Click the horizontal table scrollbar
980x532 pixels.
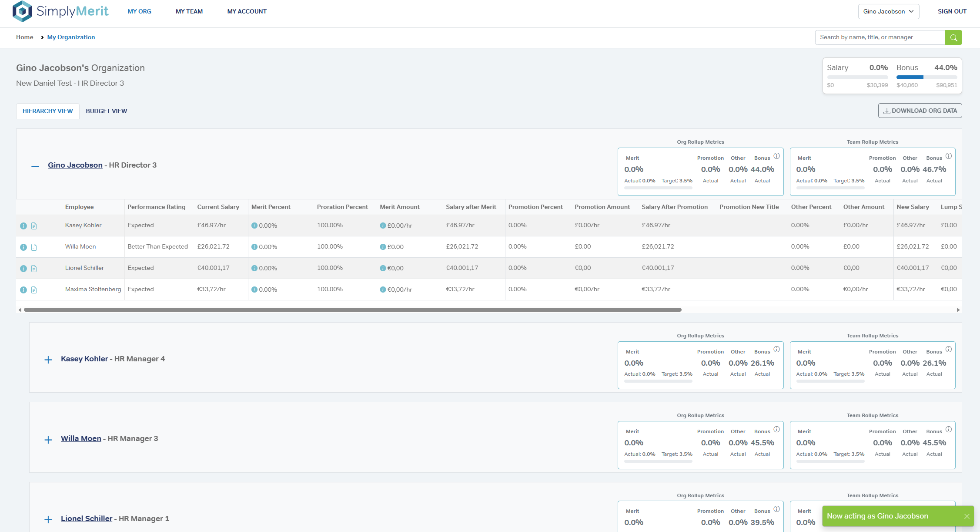click(x=352, y=310)
